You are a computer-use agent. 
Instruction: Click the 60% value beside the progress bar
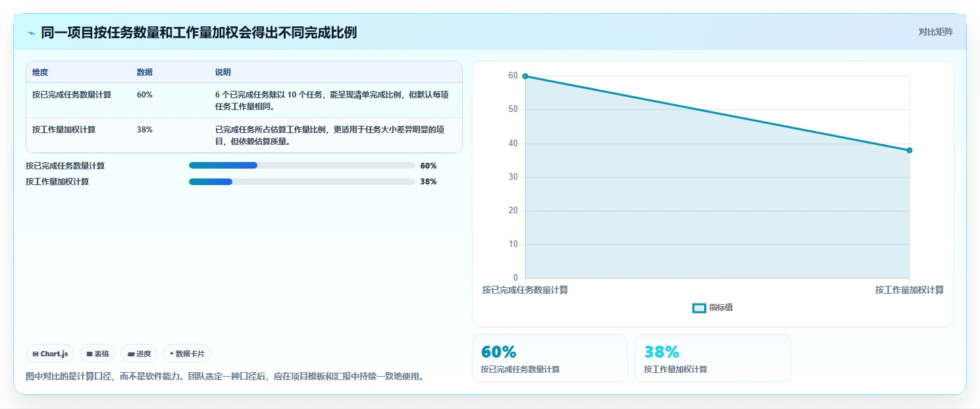click(428, 166)
